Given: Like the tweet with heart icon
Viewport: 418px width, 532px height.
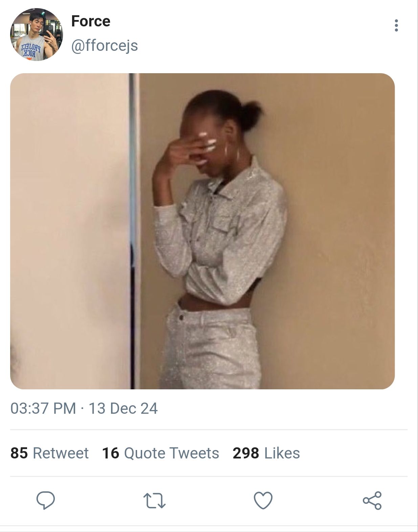Looking at the screenshot, I should [263, 500].
